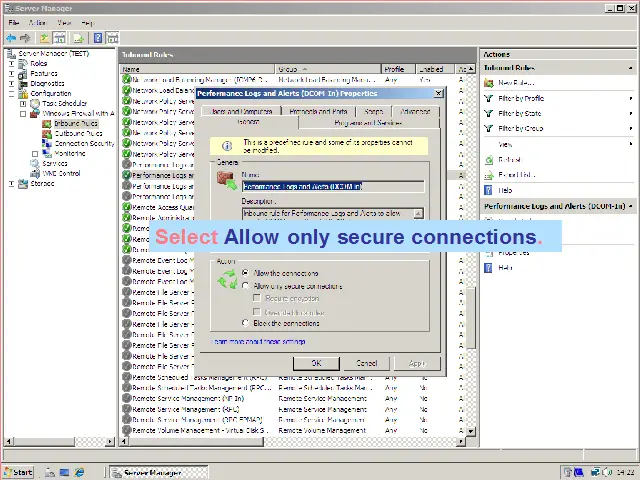The width and height of the screenshot is (640, 480).
Task: Expand the Storage tree node
Action: point(11,184)
